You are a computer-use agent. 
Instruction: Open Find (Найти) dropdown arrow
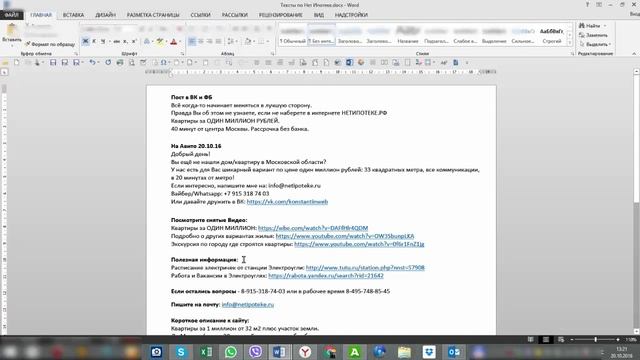(x=605, y=26)
